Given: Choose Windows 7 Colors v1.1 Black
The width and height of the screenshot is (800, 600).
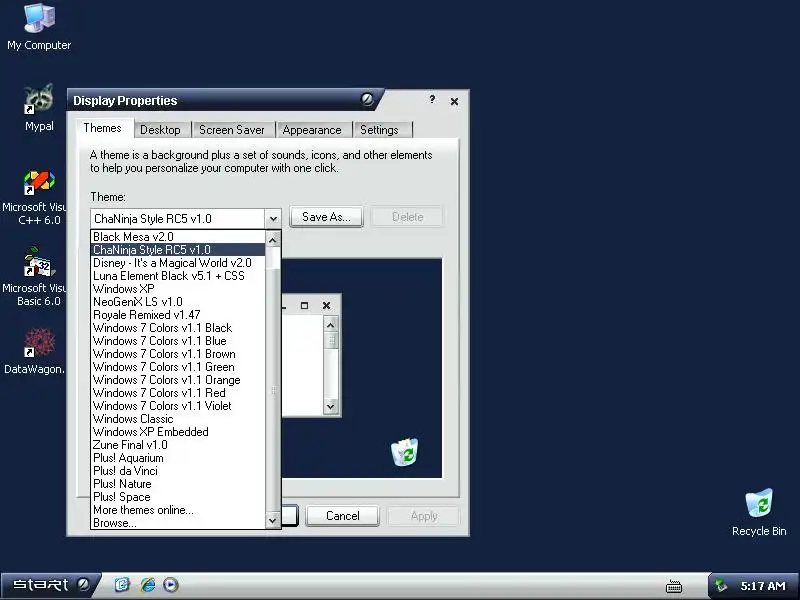Looking at the screenshot, I should click(x=178, y=328).
